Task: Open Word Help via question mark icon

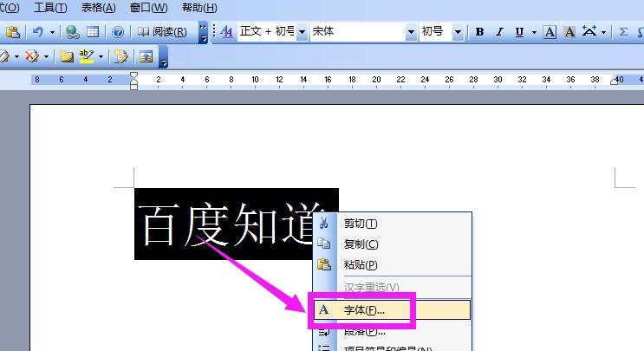Action: coord(118,32)
